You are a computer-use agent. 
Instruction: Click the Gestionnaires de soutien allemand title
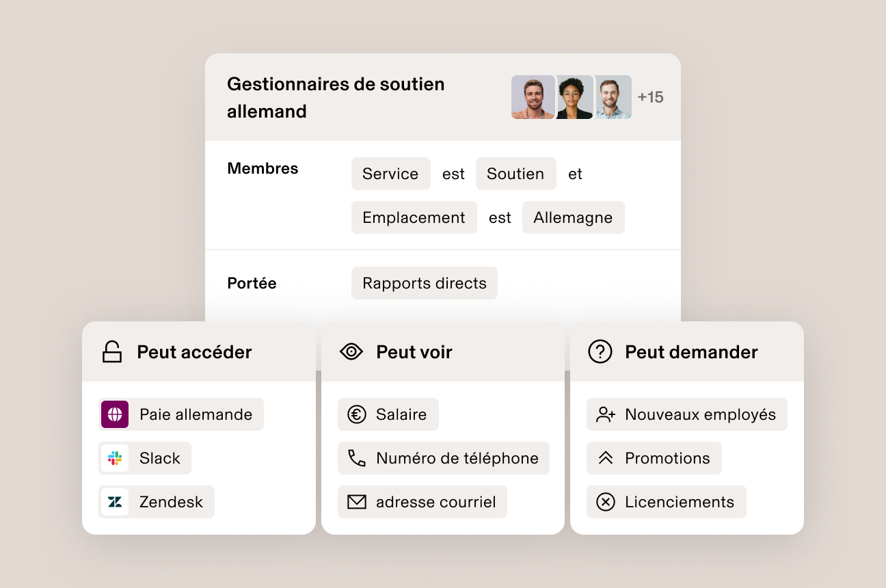click(336, 97)
